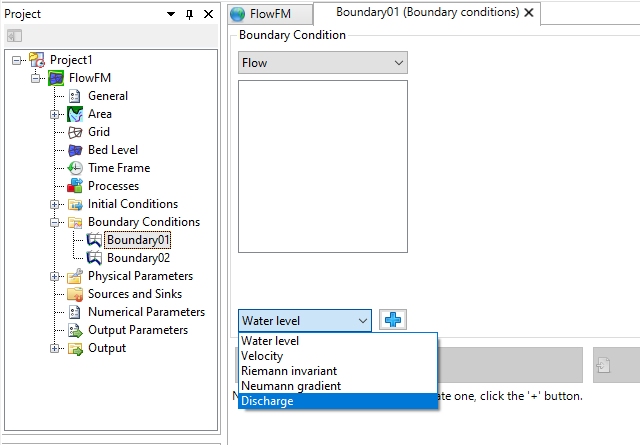Select the Grid tree item
This screenshot has height=445, width=640.
(99, 132)
